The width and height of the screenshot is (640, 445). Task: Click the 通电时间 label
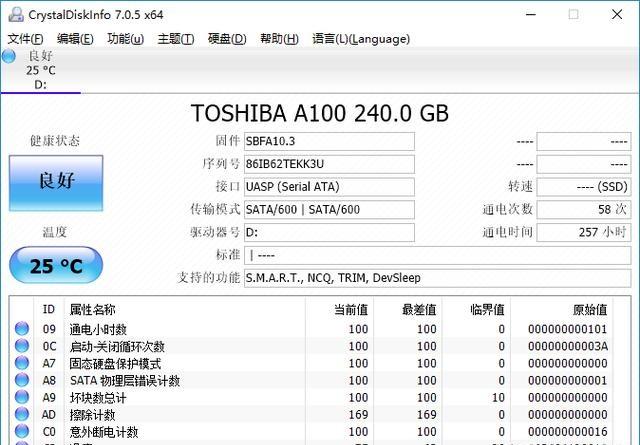point(507,232)
